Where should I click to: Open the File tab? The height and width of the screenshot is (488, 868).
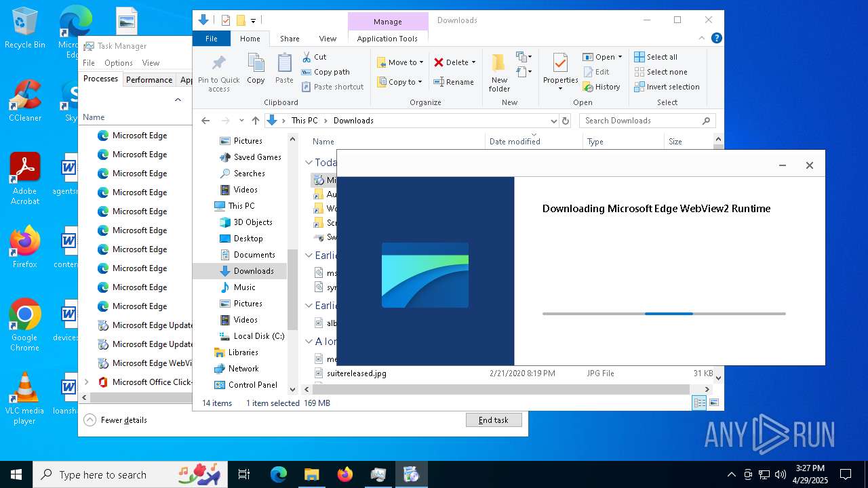[x=212, y=39]
